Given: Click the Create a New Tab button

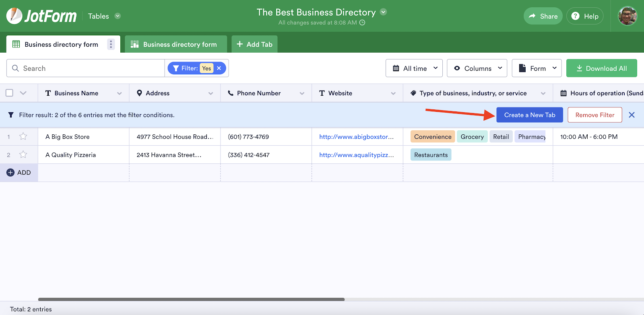Looking at the screenshot, I should (x=529, y=115).
